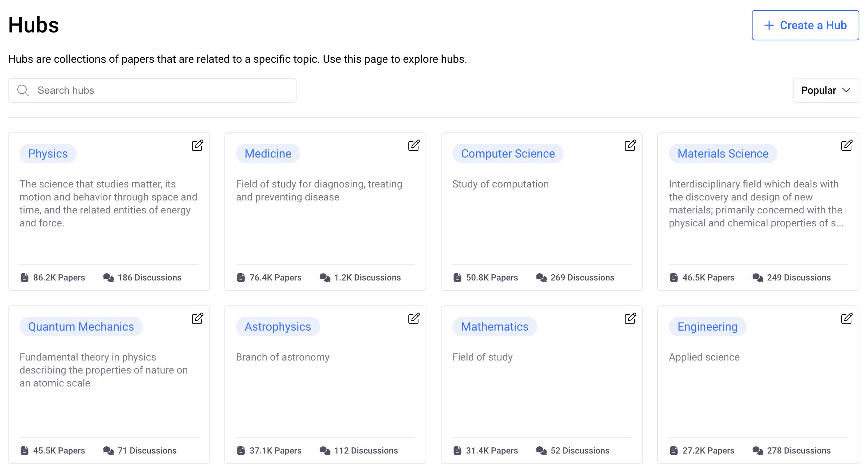Screen dimensions: 868x473
Task: Open the Quantum Mechanics hub
Action: 81,327
